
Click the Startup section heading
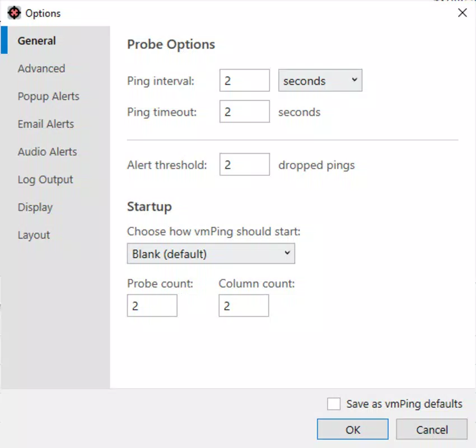(150, 207)
